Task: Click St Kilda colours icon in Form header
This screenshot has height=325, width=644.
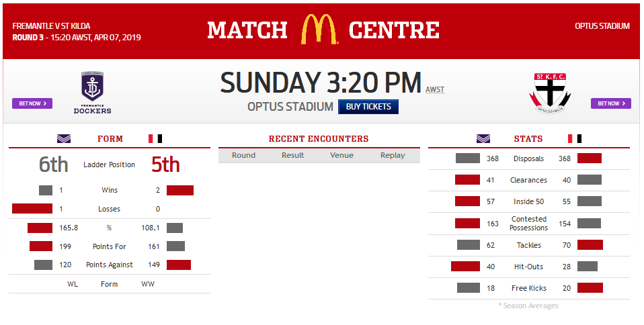Action: (155, 139)
